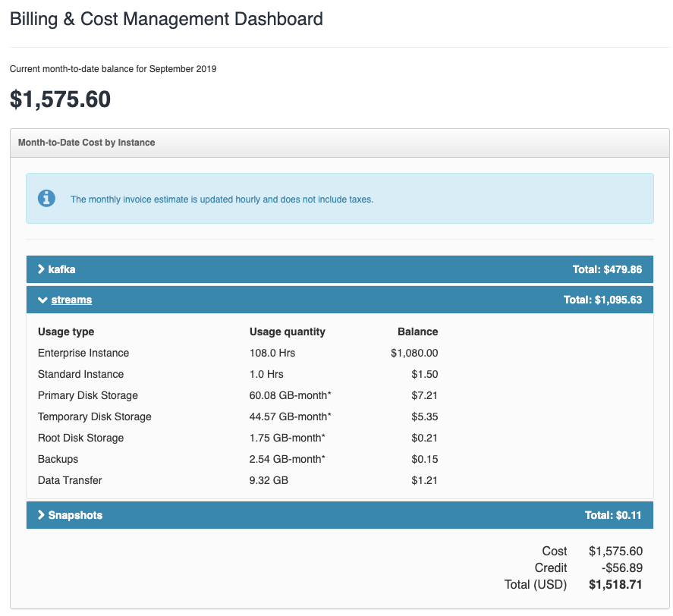Click the Data Transfer usage row

point(237,480)
